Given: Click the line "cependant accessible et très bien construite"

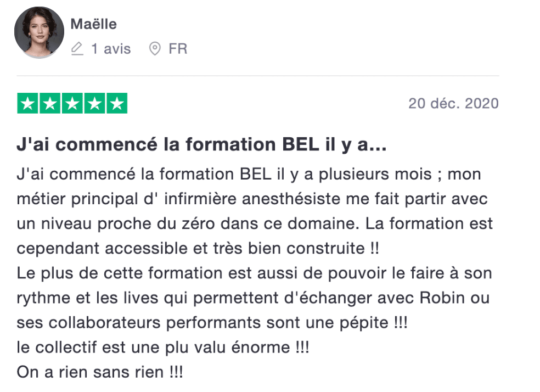Looking at the screenshot, I should click(x=198, y=248).
